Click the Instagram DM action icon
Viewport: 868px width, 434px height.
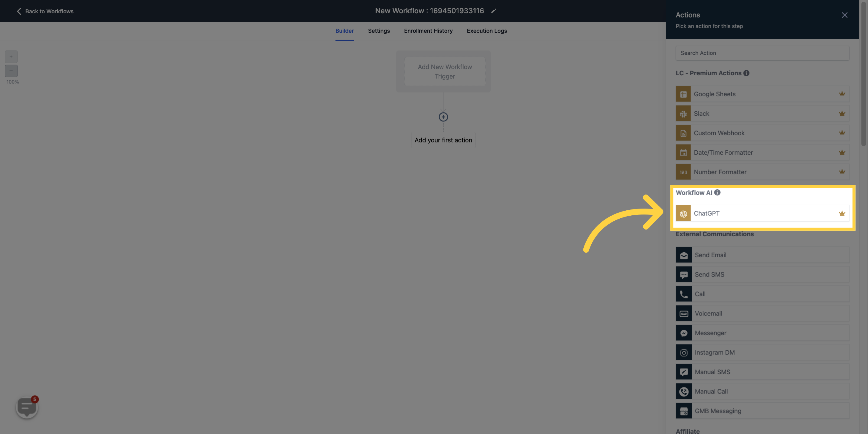click(684, 352)
